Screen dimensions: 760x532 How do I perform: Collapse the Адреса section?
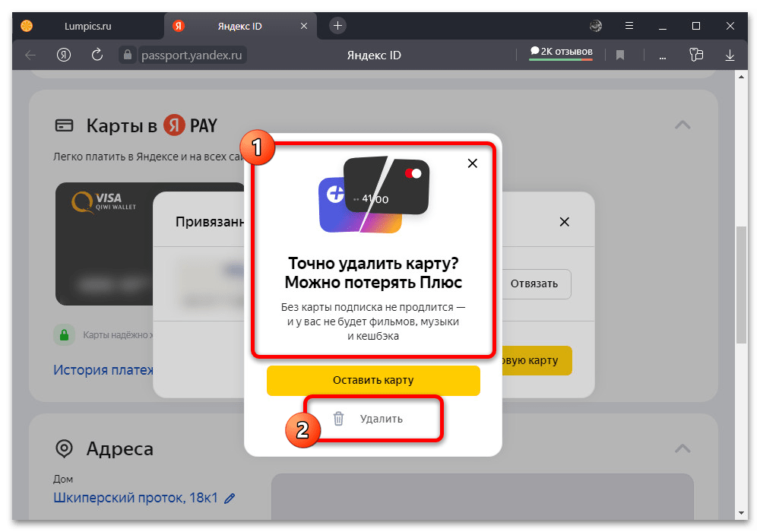pyautogui.click(x=682, y=448)
